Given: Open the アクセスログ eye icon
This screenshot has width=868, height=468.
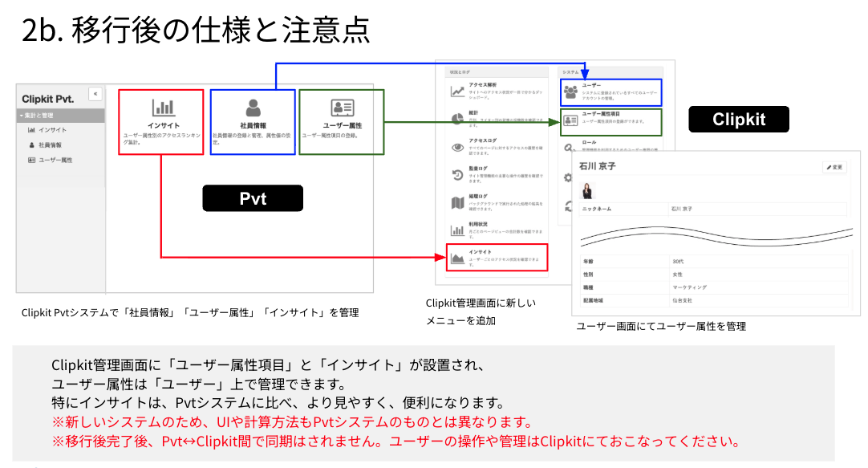Looking at the screenshot, I should pos(457,147).
